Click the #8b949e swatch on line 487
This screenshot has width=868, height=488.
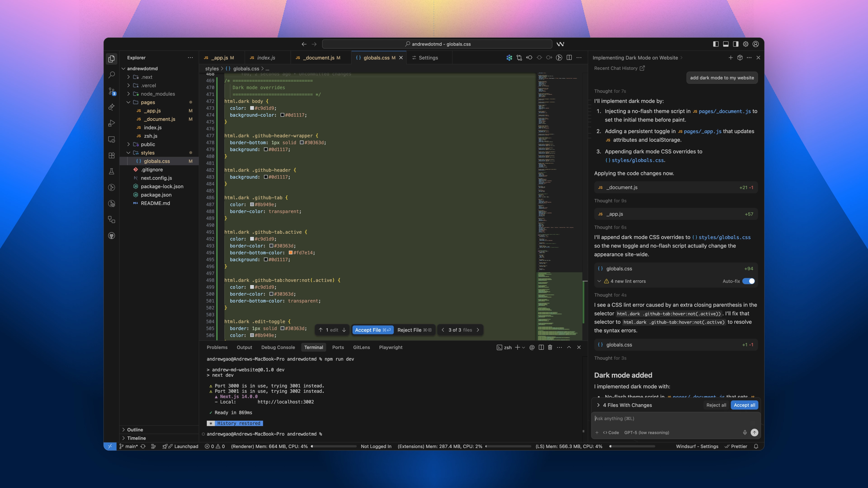[x=252, y=204]
